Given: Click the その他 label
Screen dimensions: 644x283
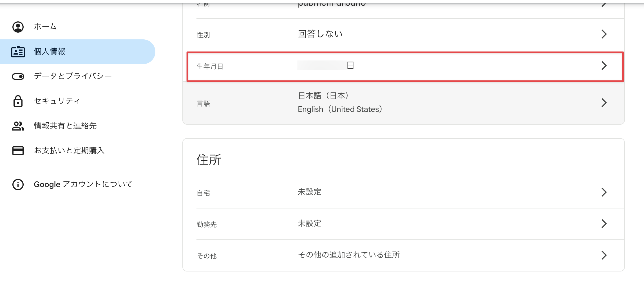Looking at the screenshot, I should 207,256.
